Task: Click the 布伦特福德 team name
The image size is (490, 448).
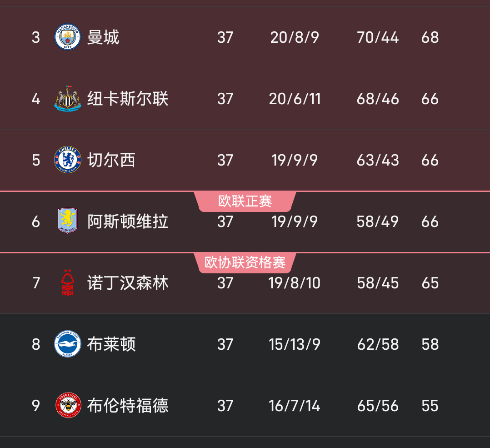Action: 127,406
